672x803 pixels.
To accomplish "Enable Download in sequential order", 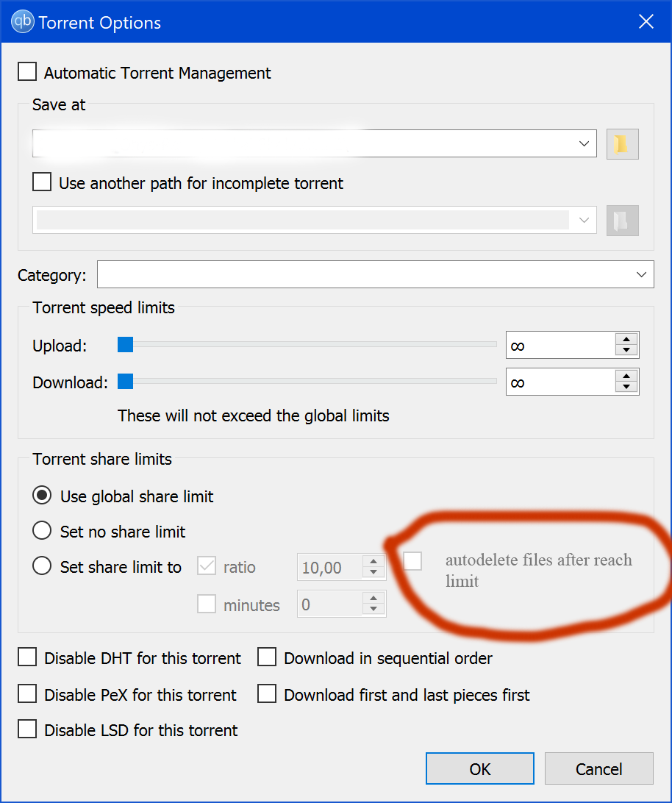I will click(x=266, y=657).
